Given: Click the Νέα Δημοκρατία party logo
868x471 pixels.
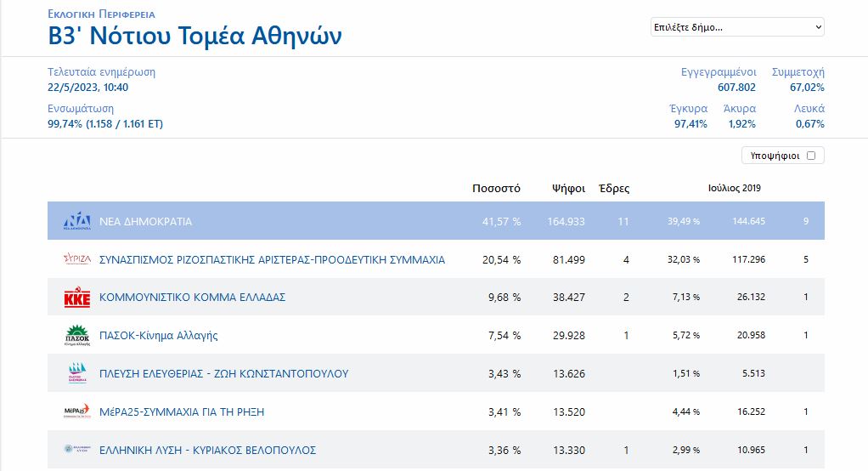Looking at the screenshot, I should [x=76, y=221].
